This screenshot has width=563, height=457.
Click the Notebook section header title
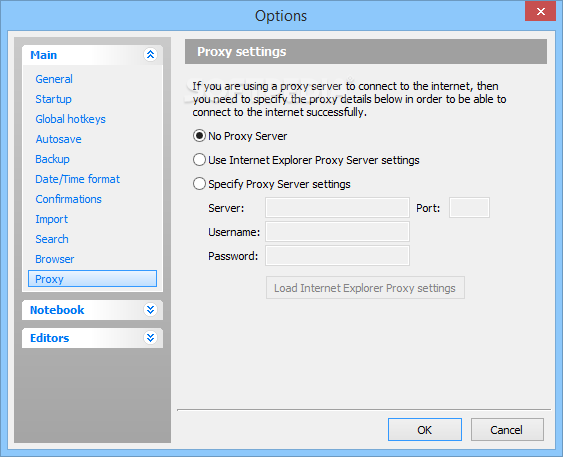tap(57, 310)
